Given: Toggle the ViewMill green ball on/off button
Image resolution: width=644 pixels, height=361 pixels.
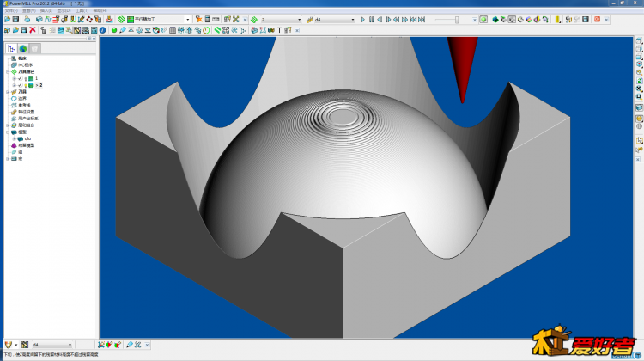Looking at the screenshot, I should click(483, 19).
